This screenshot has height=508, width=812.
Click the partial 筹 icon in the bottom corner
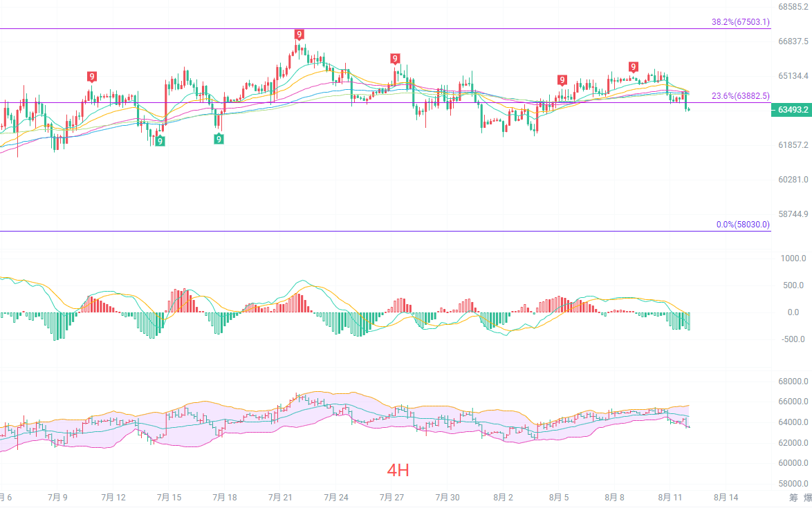coord(793,498)
